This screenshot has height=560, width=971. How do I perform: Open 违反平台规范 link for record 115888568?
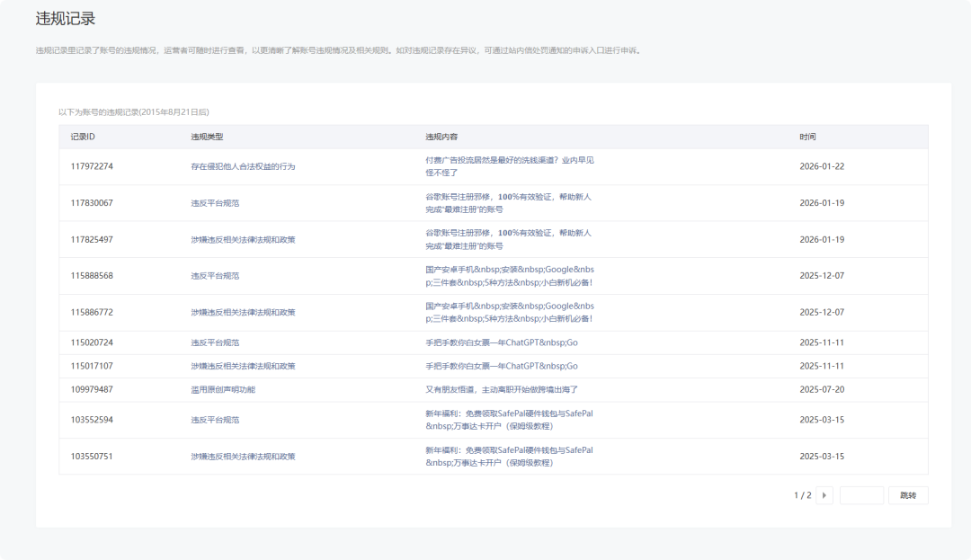point(215,276)
